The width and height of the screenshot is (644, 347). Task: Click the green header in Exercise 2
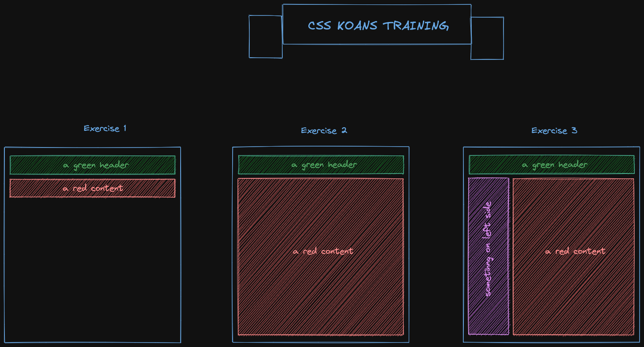[321, 164]
